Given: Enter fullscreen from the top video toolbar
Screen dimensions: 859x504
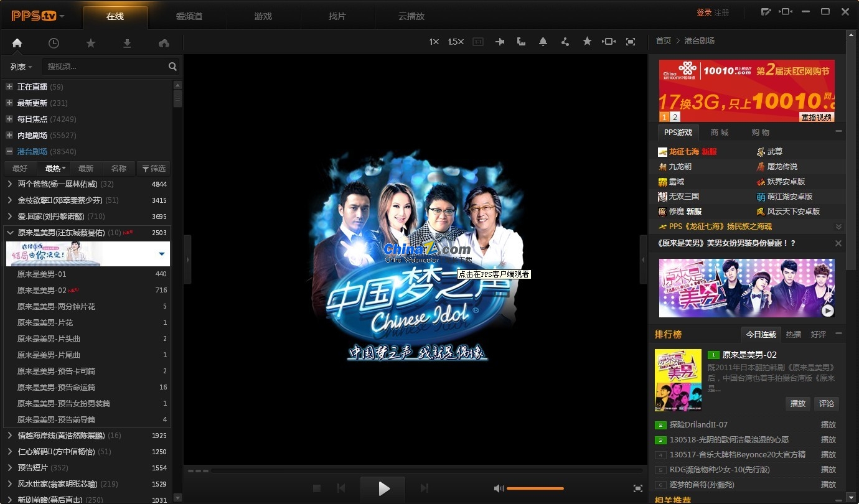Looking at the screenshot, I should pyautogui.click(x=631, y=42).
